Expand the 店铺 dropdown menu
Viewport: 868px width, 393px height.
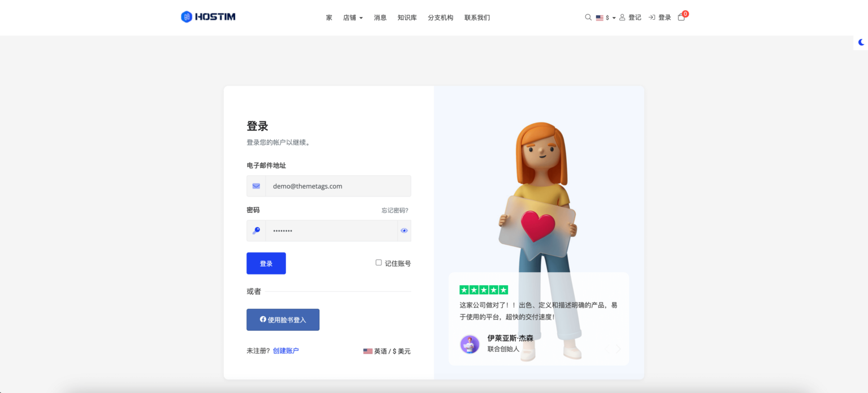tap(353, 18)
